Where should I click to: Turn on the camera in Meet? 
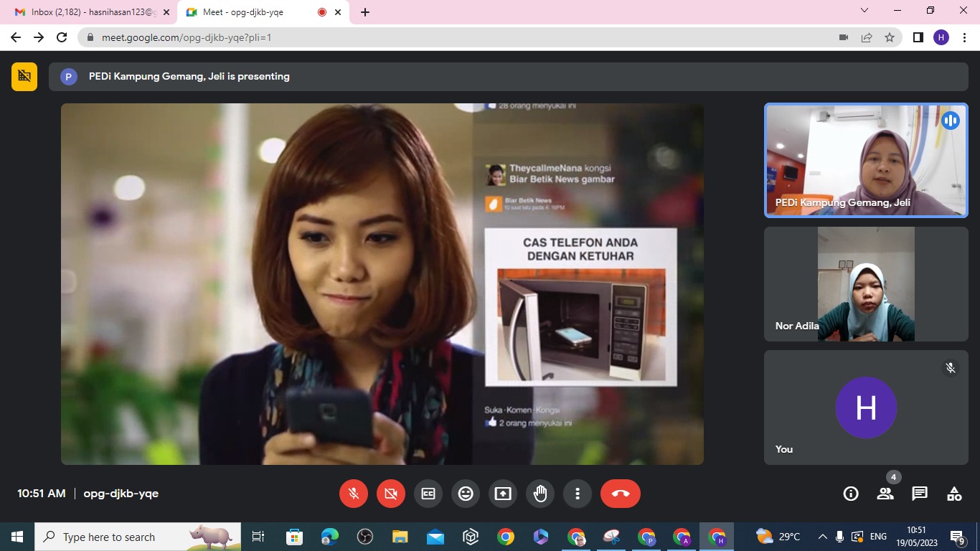point(390,494)
